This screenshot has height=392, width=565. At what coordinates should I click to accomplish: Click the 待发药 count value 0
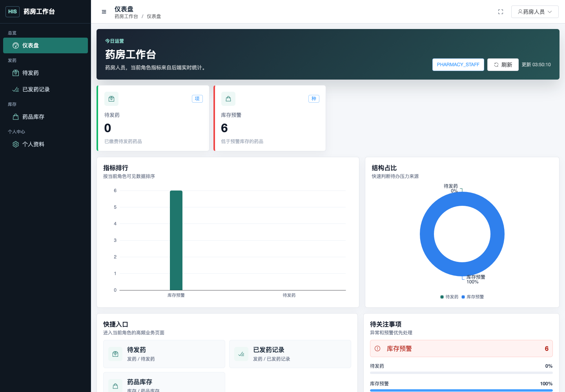pos(108,128)
